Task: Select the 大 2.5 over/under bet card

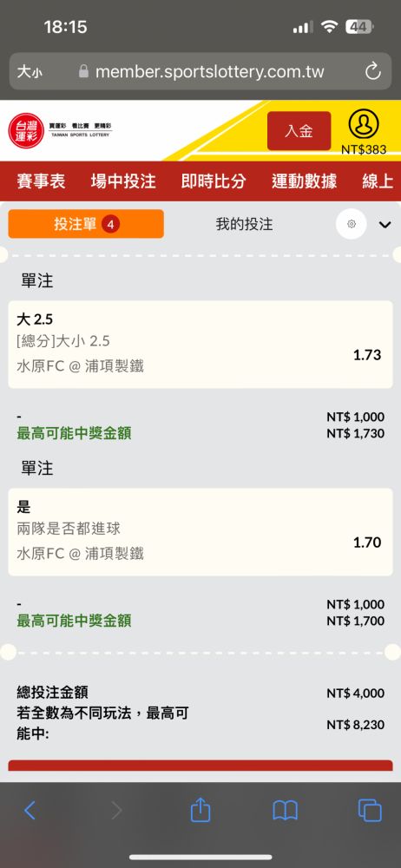Action: (200, 345)
